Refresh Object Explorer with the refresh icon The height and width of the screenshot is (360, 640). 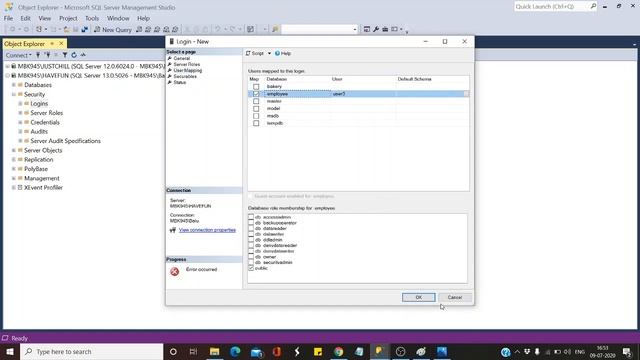point(74,55)
